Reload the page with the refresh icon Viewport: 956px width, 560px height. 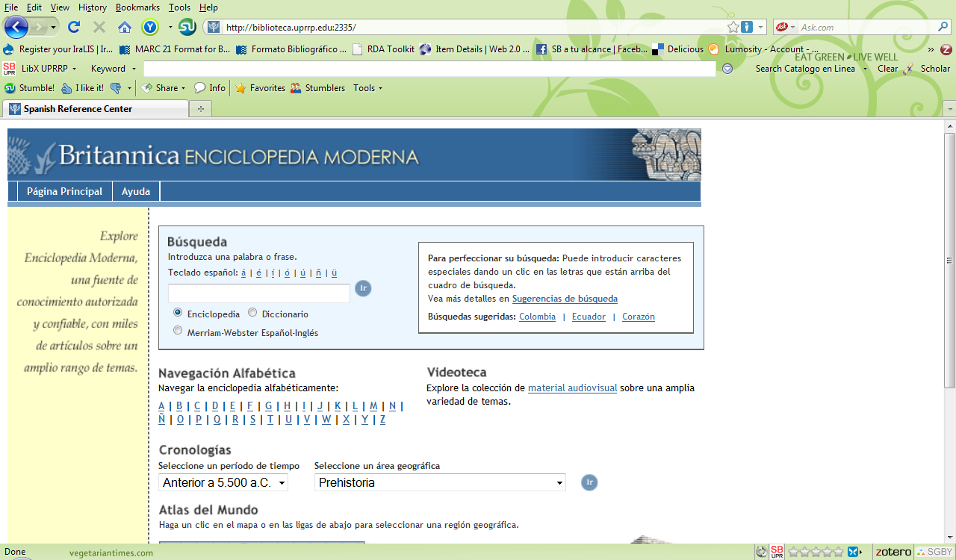pyautogui.click(x=73, y=28)
